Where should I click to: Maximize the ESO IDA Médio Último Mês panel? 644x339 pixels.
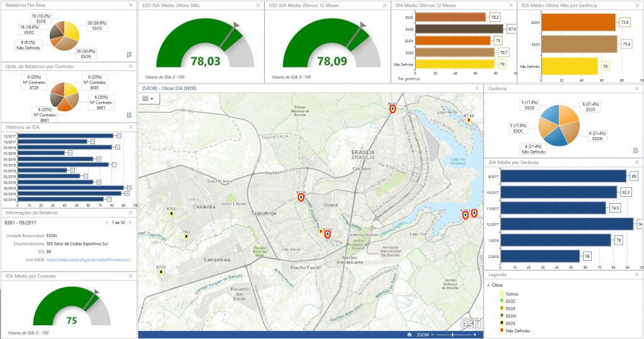click(258, 5)
